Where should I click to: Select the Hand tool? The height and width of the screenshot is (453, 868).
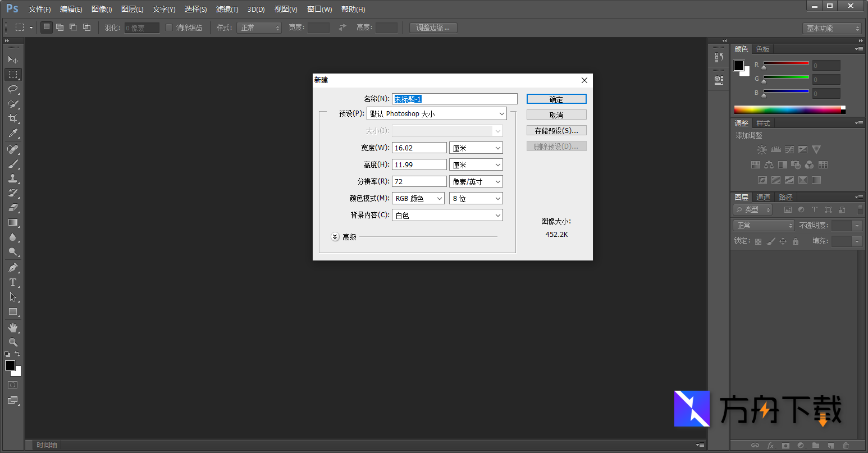tap(12, 328)
